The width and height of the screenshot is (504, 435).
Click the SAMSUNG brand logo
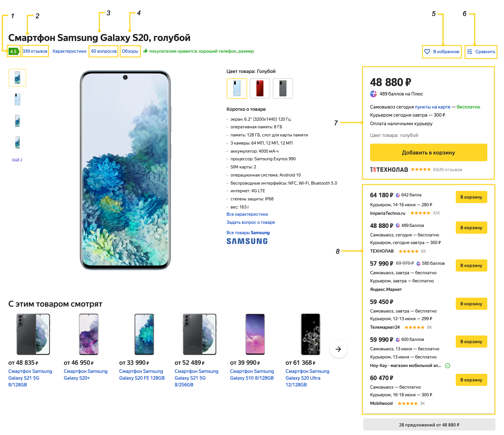(247, 241)
